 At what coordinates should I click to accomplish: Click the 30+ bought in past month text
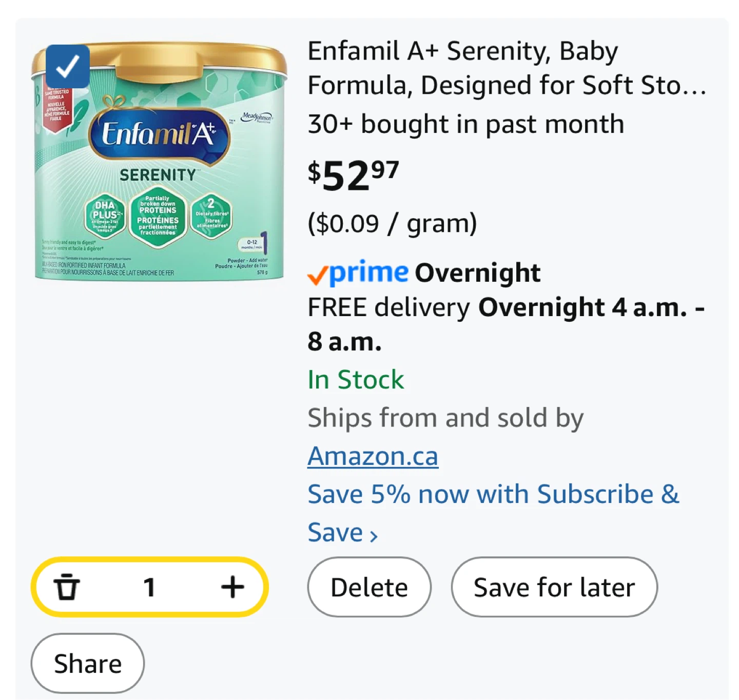coord(465,124)
